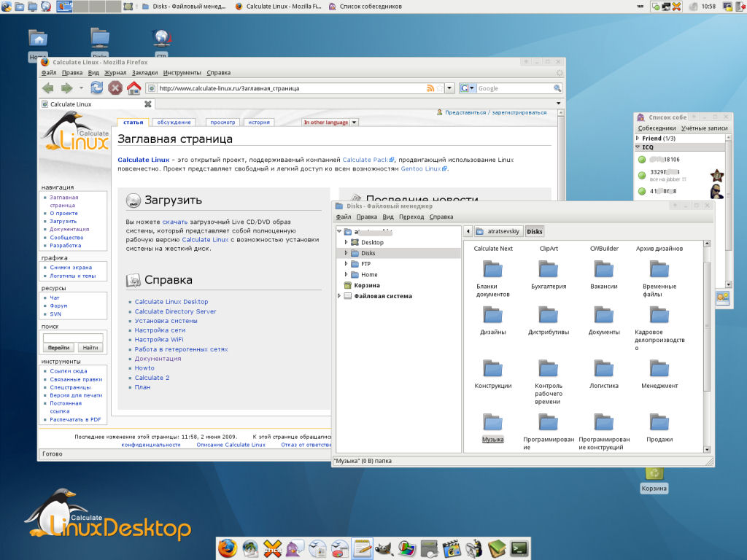
Task: Click the RSS feed icon in the address bar
Action: (x=430, y=87)
